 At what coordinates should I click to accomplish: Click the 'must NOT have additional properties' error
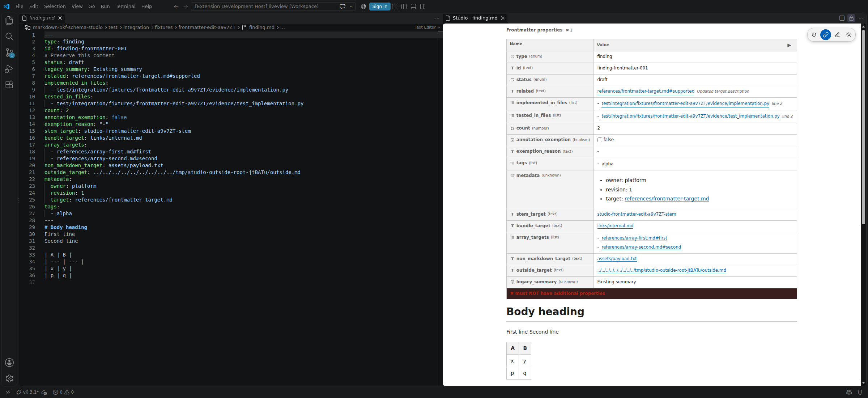[651, 293]
